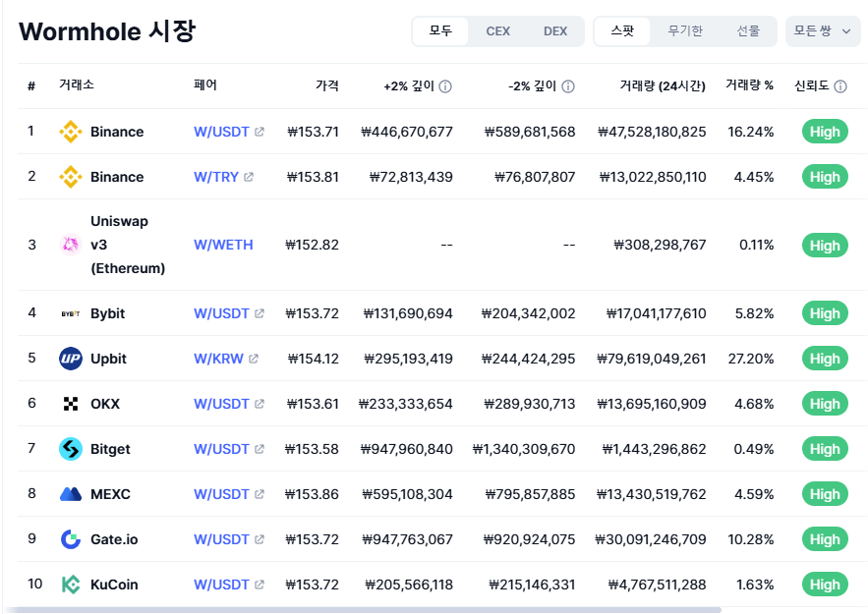
Task: Open the Binance W/USDT pair link
Action: click(221, 132)
